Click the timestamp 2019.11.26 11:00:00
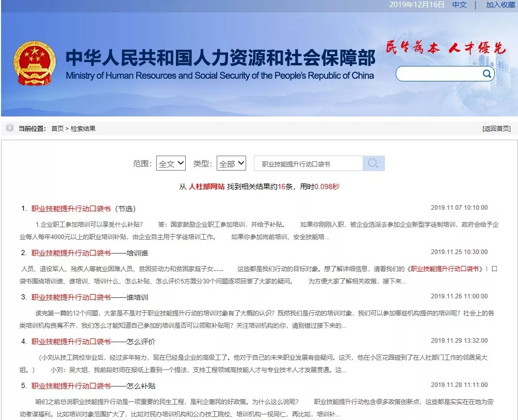 pos(459,296)
